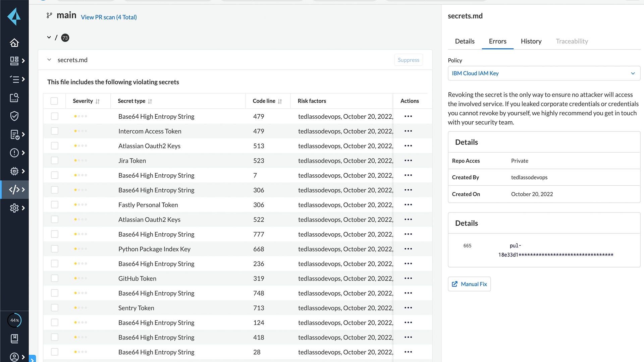Switch to the History tab
Viewport: 644px width, 362px height.
pyautogui.click(x=531, y=41)
